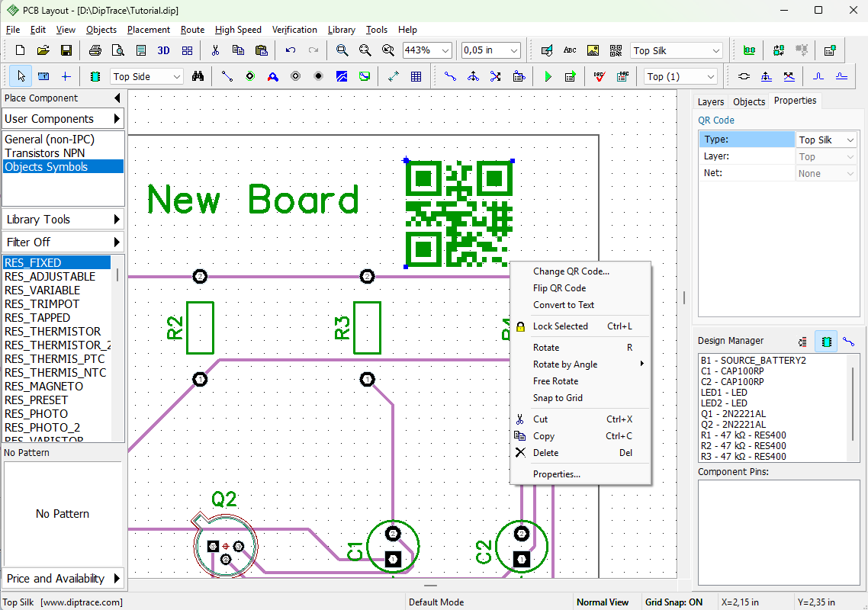Open the Rotate by Angle submenu
Screen dimensions: 868x610
[580, 364]
